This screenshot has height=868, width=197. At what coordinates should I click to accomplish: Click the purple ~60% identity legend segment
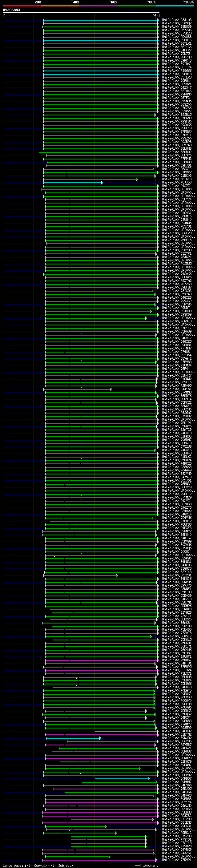[98, 6]
